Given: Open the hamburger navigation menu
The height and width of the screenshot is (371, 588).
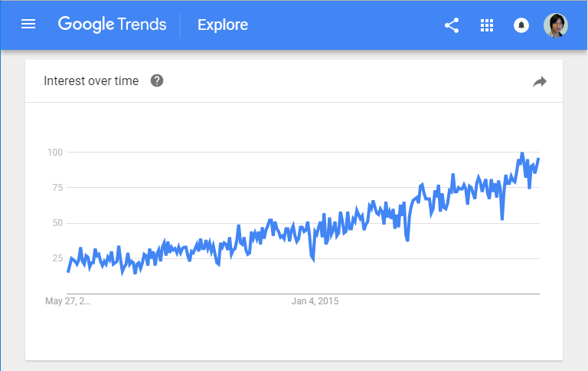Looking at the screenshot, I should 28,25.
